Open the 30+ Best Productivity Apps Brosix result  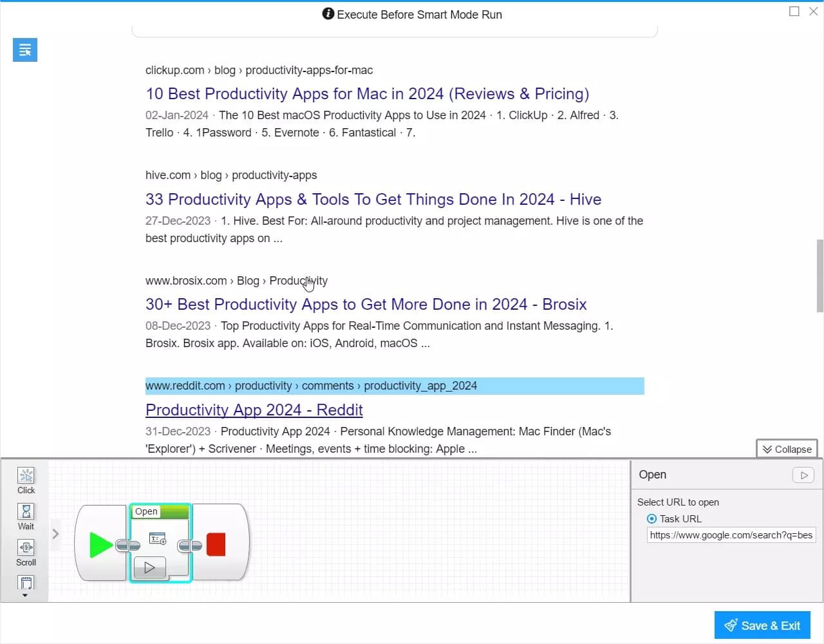pos(366,304)
